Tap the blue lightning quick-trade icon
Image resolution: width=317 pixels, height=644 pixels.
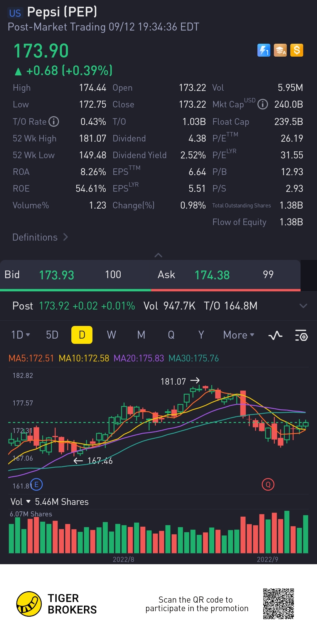(x=264, y=50)
